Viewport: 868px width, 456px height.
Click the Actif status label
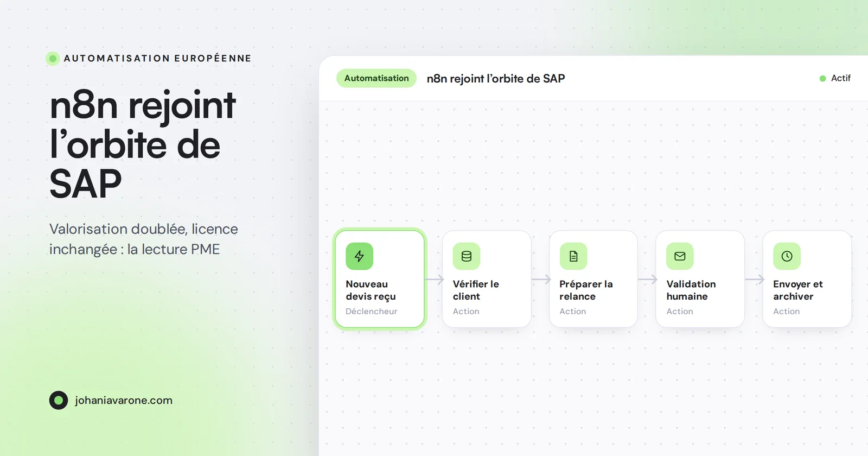[841, 78]
